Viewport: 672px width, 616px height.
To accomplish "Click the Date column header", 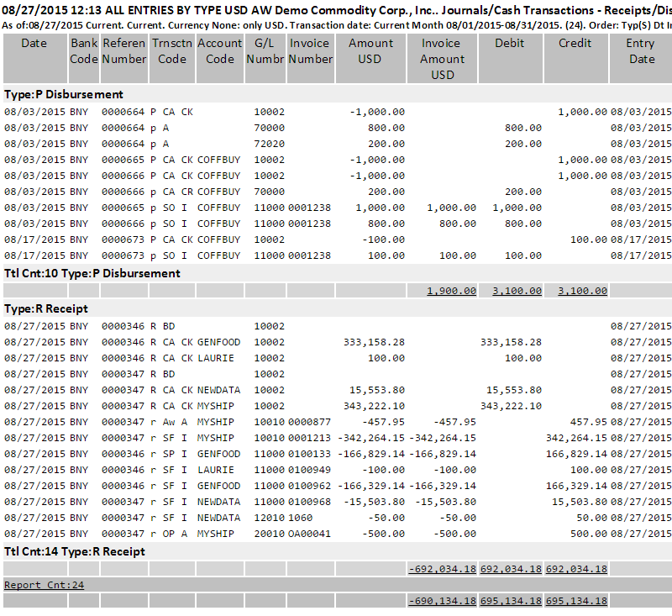I will (x=35, y=59).
